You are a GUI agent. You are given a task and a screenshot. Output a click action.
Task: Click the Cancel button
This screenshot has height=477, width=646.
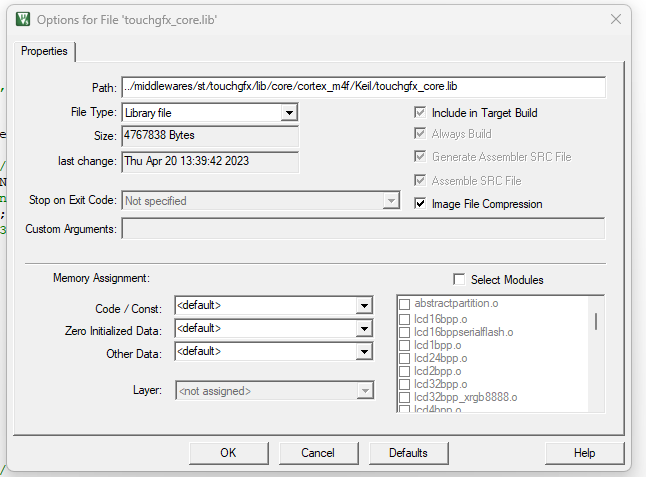(x=318, y=453)
